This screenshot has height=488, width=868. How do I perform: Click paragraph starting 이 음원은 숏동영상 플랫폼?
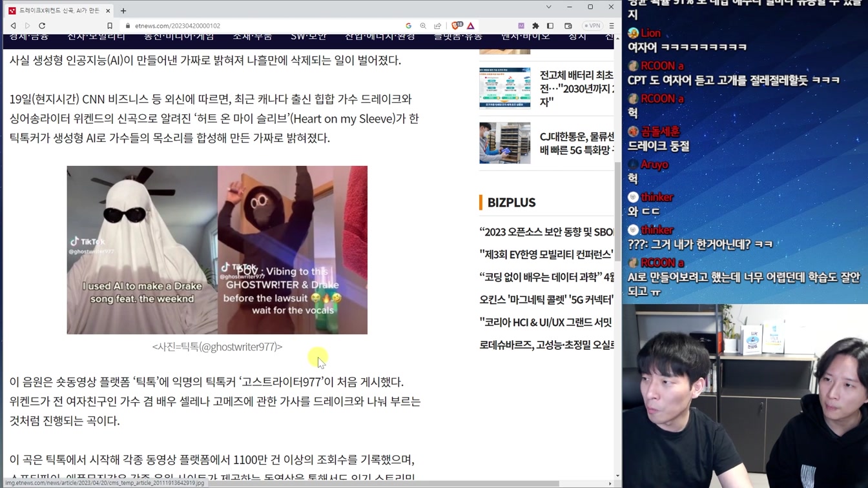coord(215,402)
